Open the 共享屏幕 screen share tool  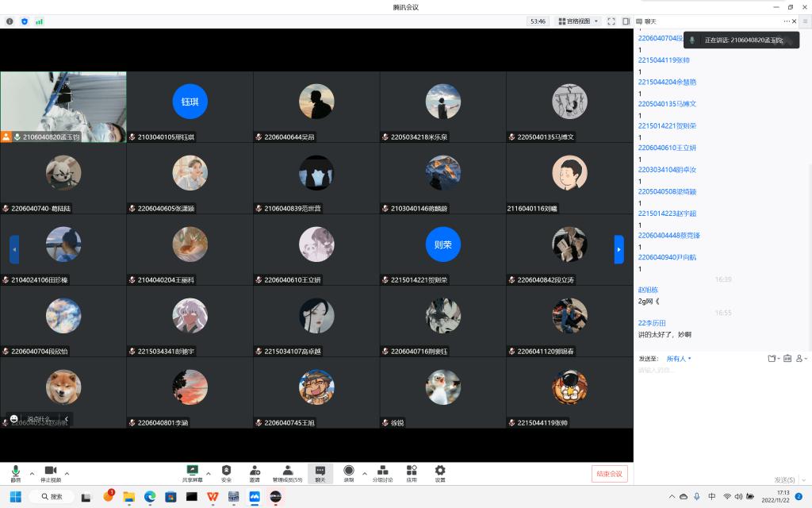point(192,473)
